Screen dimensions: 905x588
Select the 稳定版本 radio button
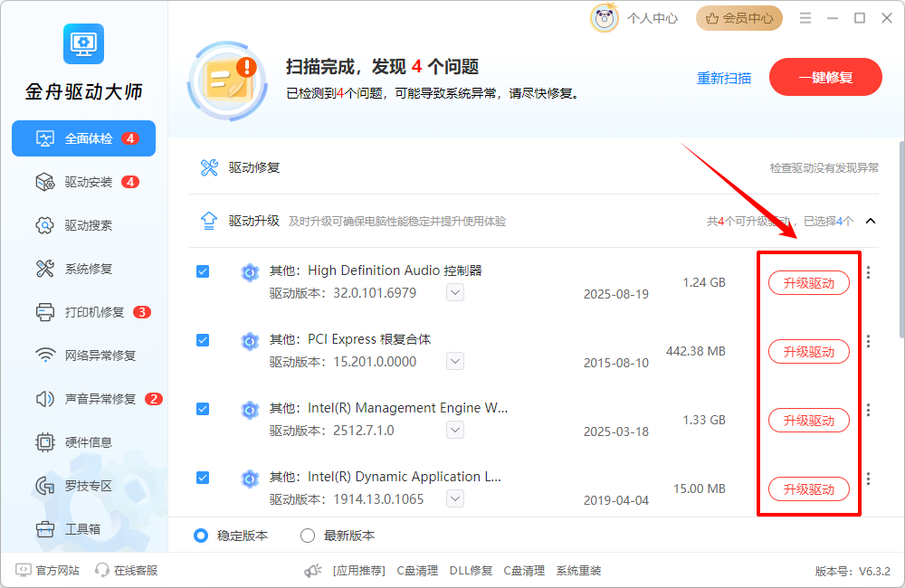201,536
